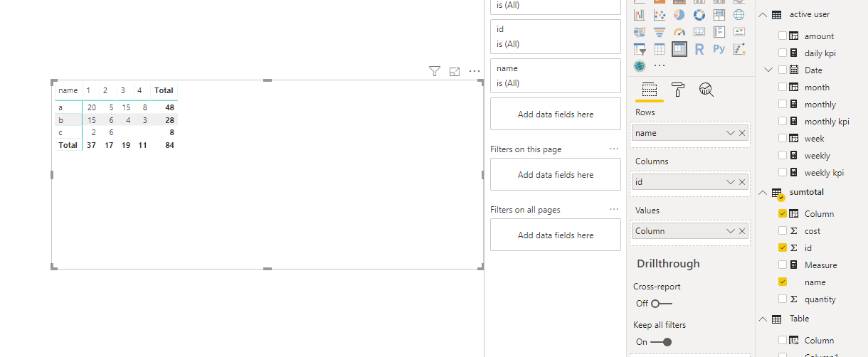
Task: Select the card (123) visualization
Action: point(699,31)
